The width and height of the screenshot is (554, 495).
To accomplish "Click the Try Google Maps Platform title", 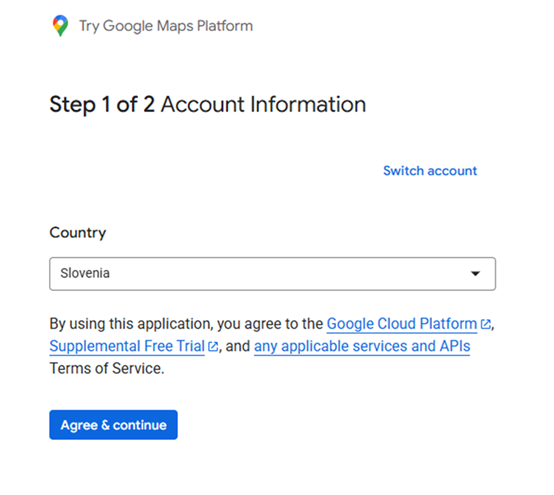I will [x=166, y=26].
